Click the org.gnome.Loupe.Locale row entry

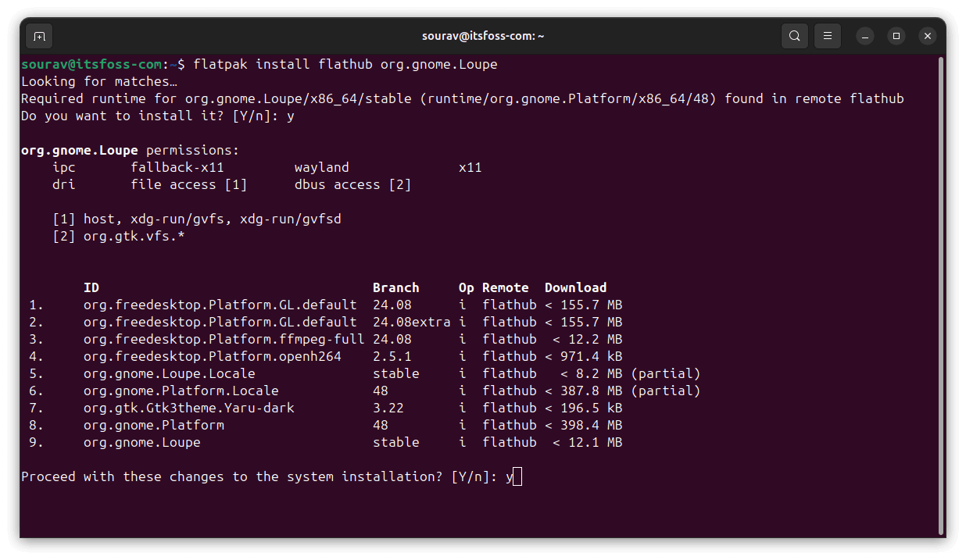tap(169, 373)
